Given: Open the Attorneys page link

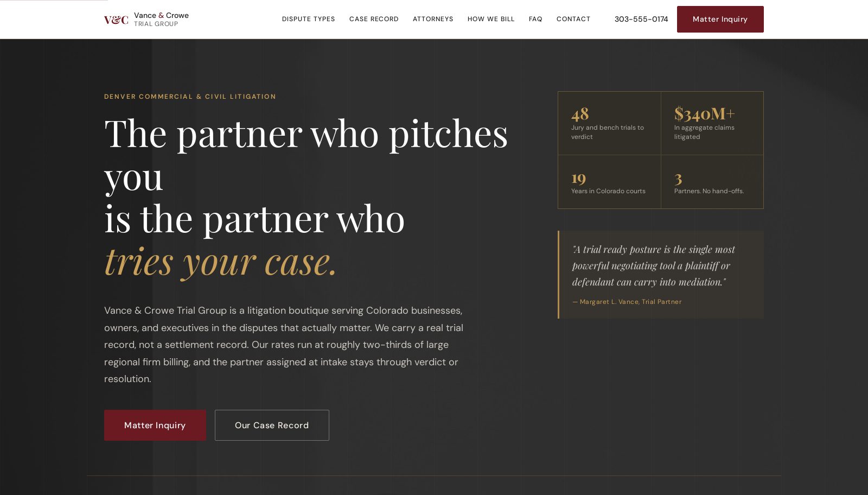Looking at the screenshot, I should [433, 19].
